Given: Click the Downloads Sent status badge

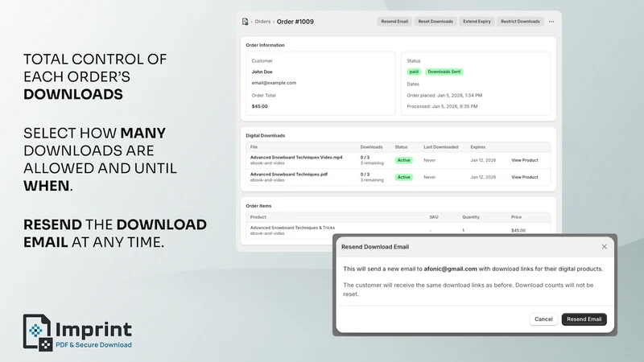Looking at the screenshot, I should [444, 72].
